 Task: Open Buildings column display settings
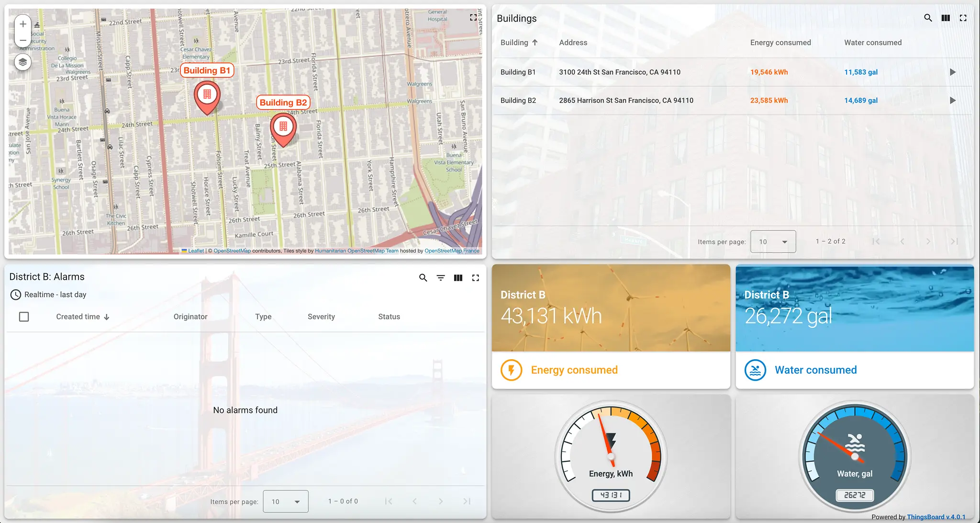point(946,18)
